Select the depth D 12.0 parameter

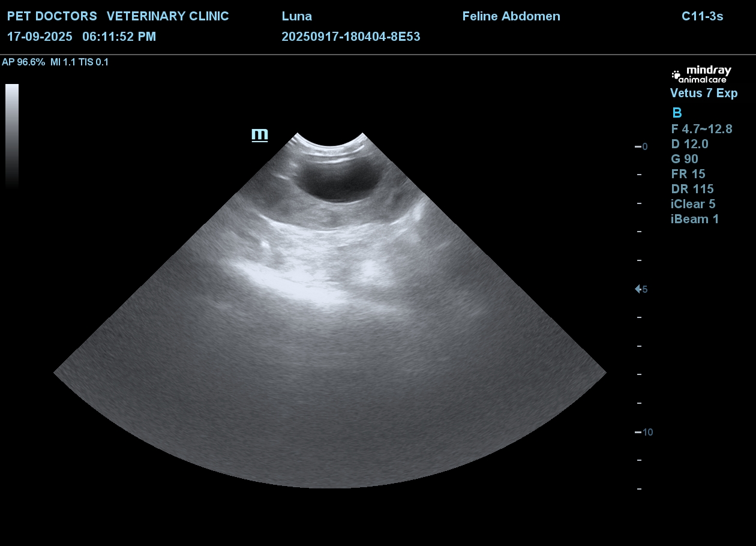tap(689, 144)
